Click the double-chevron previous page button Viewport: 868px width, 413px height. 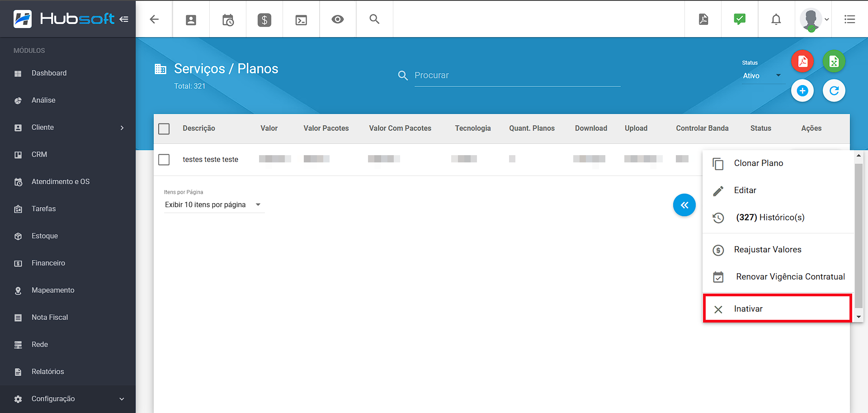point(684,205)
